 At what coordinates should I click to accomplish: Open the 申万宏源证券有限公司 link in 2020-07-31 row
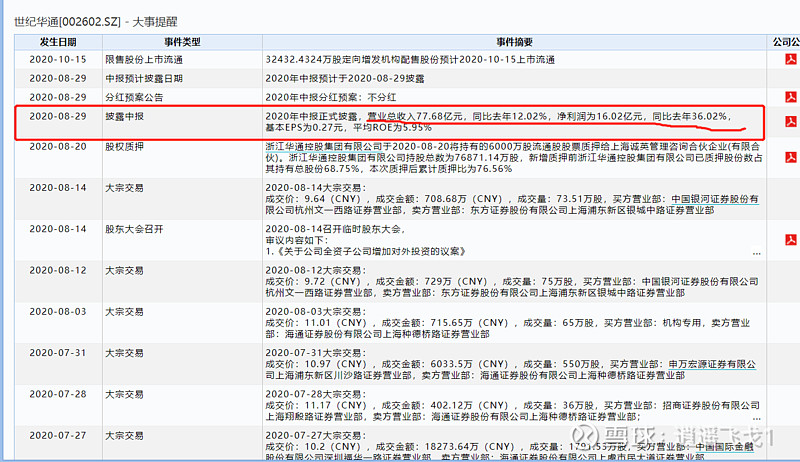pyautogui.click(x=712, y=364)
